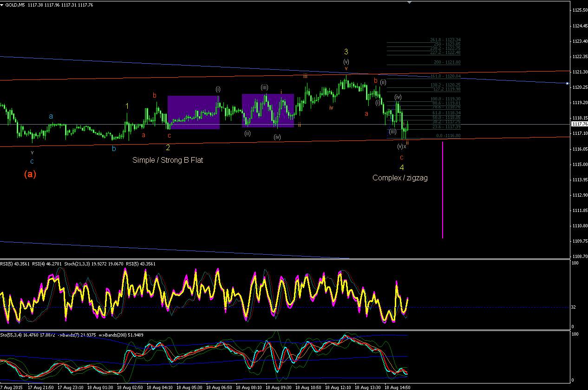Screen dimensions: 588x390
Task: Click the 'Simple / Strong B Flat' text label
Action: click(x=168, y=160)
